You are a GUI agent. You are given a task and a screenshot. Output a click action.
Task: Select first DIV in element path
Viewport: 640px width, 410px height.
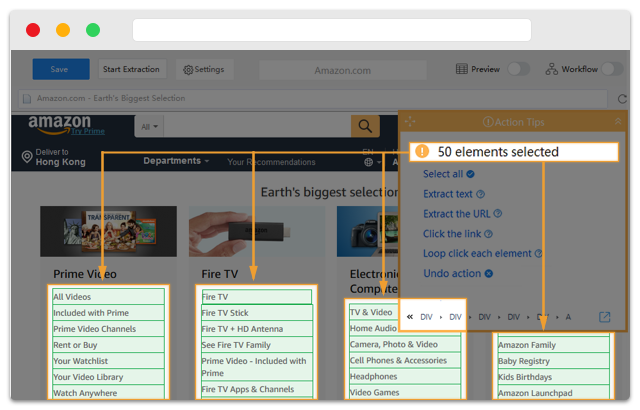[426, 317]
